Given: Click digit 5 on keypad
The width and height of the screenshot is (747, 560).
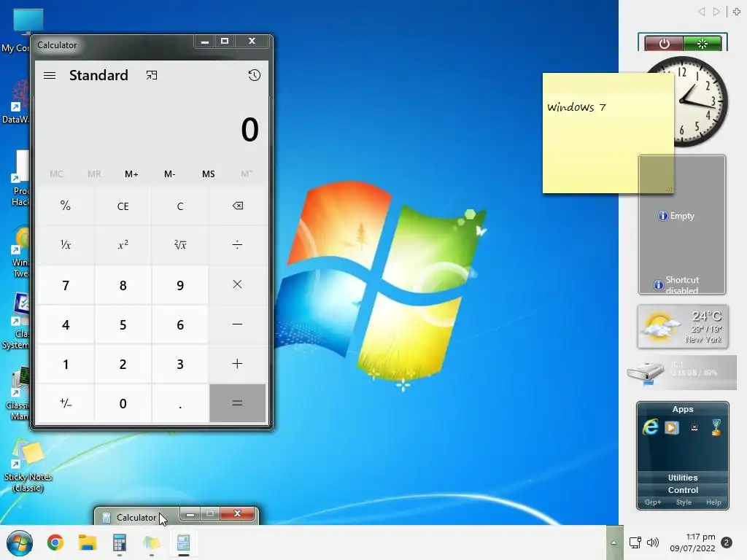Looking at the screenshot, I should coord(123,324).
